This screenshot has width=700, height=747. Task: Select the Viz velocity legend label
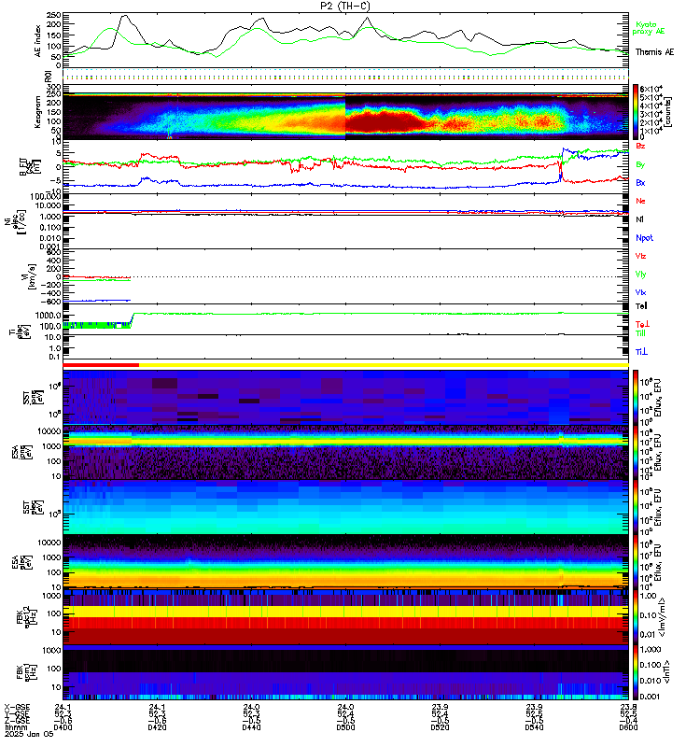(x=640, y=256)
